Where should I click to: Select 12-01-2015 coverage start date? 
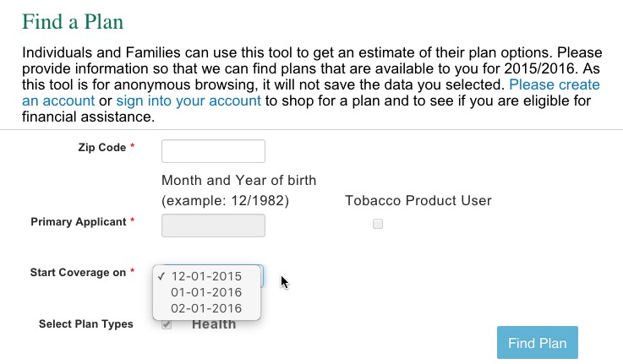coord(206,276)
